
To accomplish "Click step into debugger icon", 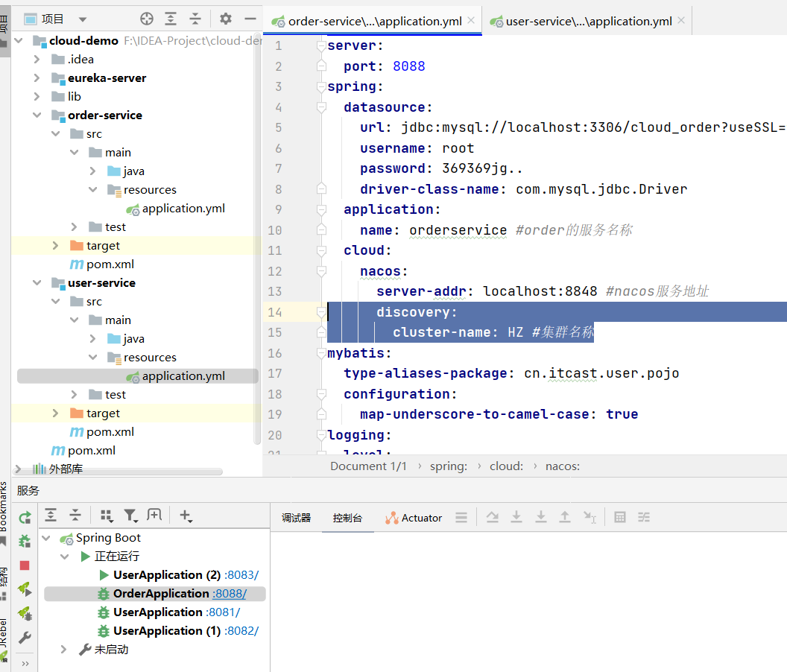I will point(516,517).
